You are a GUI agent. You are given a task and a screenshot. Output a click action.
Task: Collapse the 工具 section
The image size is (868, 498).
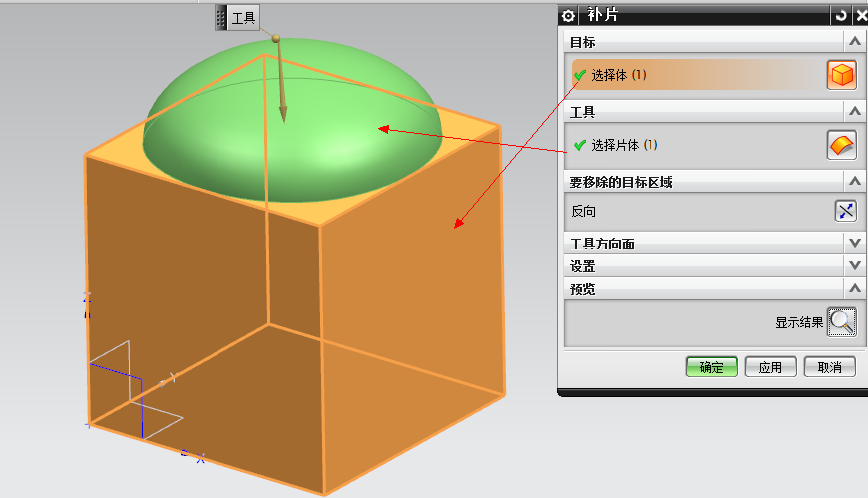[855, 112]
